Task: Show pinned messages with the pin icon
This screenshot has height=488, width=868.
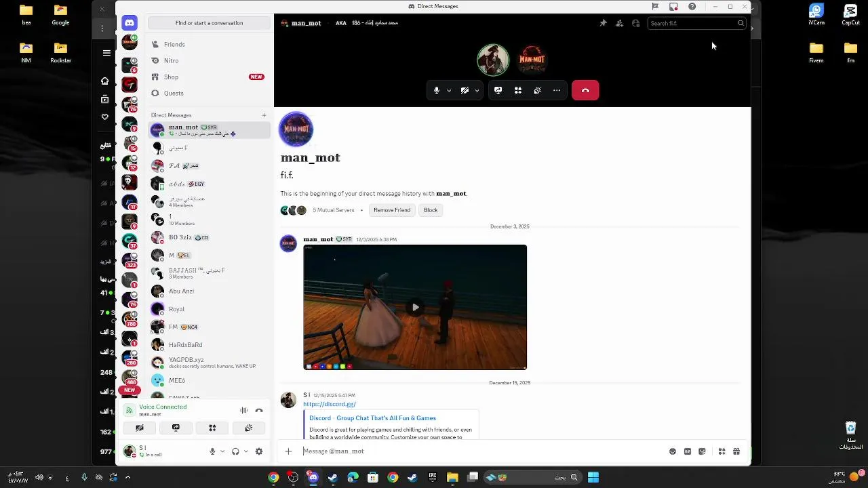Action: pyautogui.click(x=603, y=23)
